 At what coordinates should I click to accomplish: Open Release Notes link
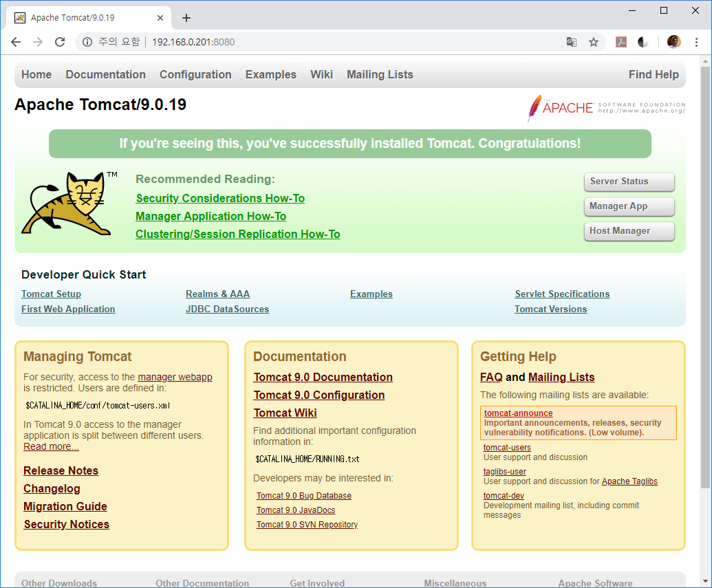(x=61, y=471)
